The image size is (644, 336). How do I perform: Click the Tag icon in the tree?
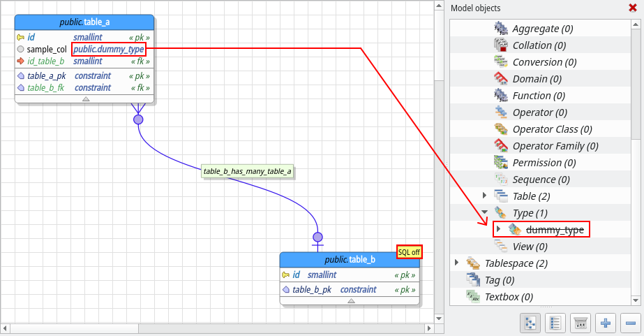[473, 280]
